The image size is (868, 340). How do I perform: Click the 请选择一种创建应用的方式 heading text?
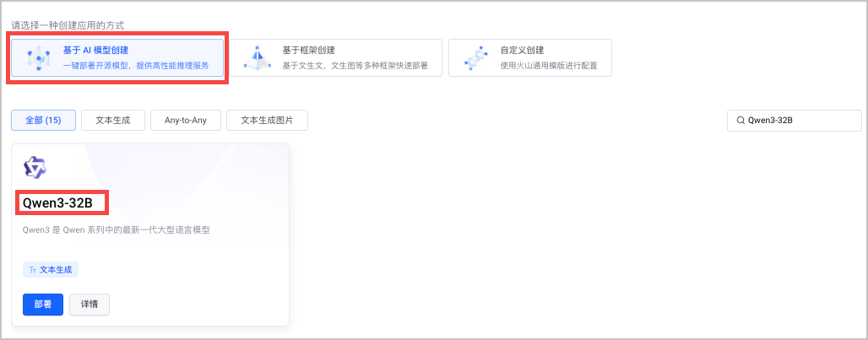68,24
